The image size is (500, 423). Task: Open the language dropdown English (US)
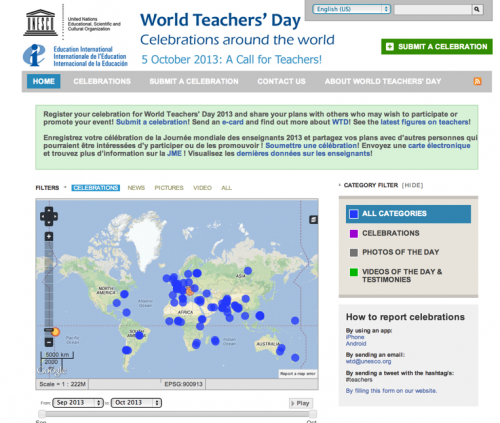pos(351,9)
